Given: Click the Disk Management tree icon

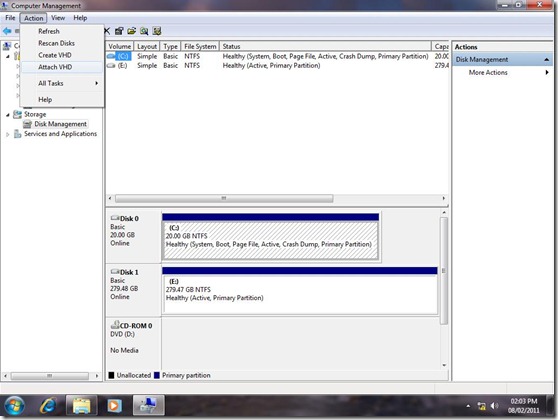Looking at the screenshot, I should pos(27,124).
